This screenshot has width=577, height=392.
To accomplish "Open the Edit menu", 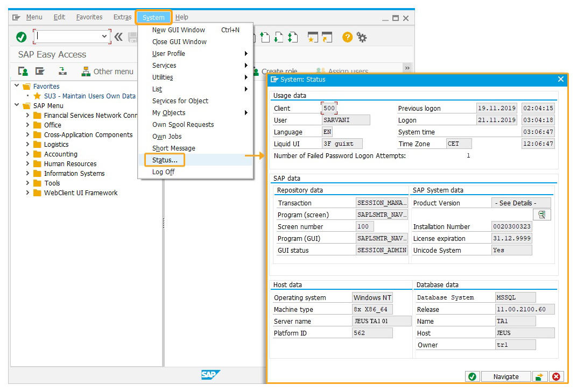I will click(x=59, y=17).
